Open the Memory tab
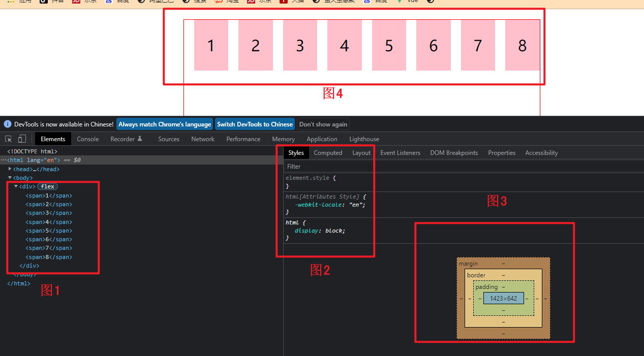This screenshot has height=356, width=644. [x=283, y=139]
